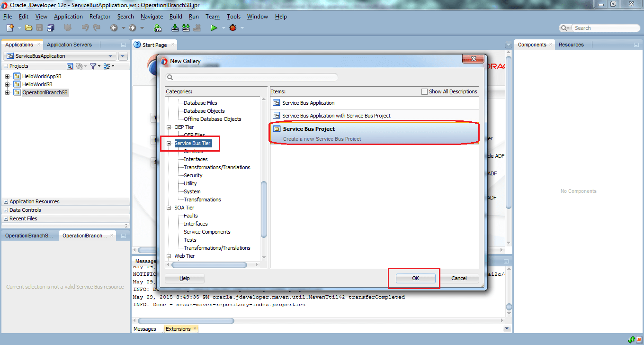The height and width of the screenshot is (345, 644).
Task: Run the project using green Run arrow
Action: [x=213, y=27]
